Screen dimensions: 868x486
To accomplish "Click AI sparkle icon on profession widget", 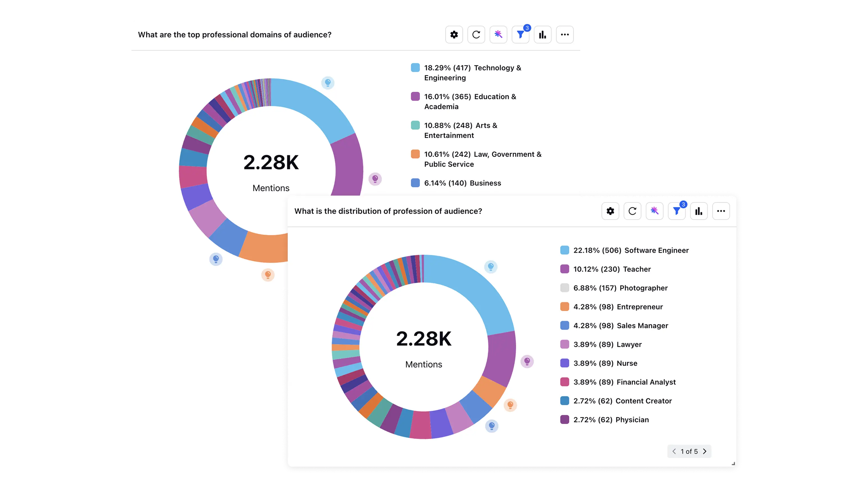I will click(x=654, y=211).
